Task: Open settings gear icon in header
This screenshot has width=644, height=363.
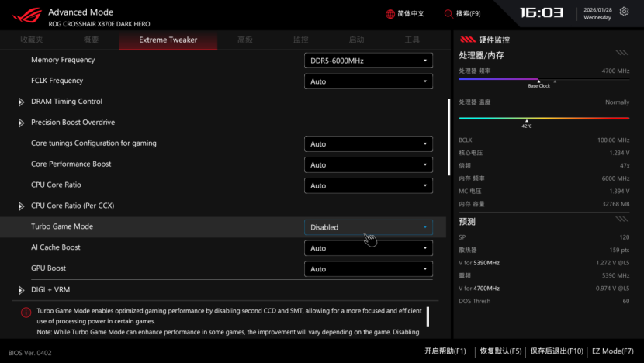Action: (x=625, y=12)
